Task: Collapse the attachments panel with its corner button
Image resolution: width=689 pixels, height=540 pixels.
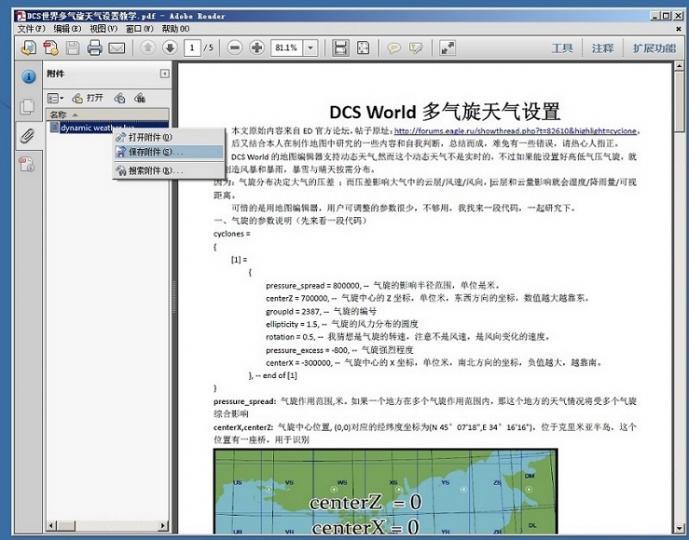Action: (165, 74)
